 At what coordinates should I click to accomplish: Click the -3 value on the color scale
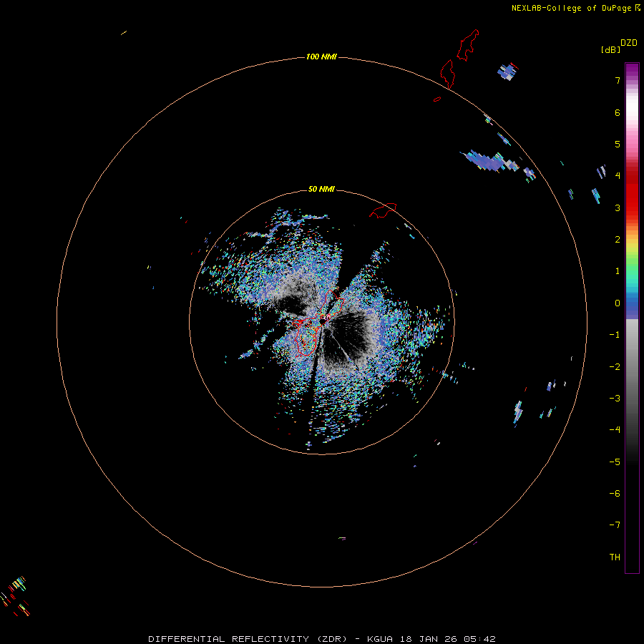tap(615, 399)
